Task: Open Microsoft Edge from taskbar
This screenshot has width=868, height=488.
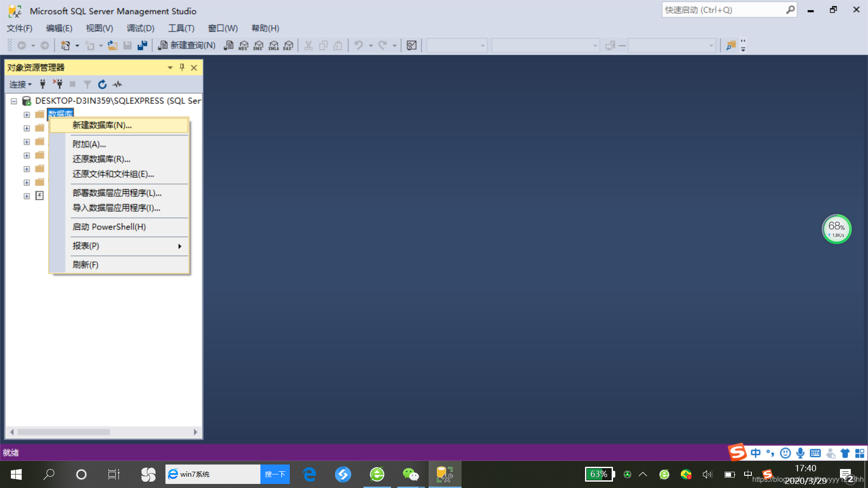Action: click(310, 474)
